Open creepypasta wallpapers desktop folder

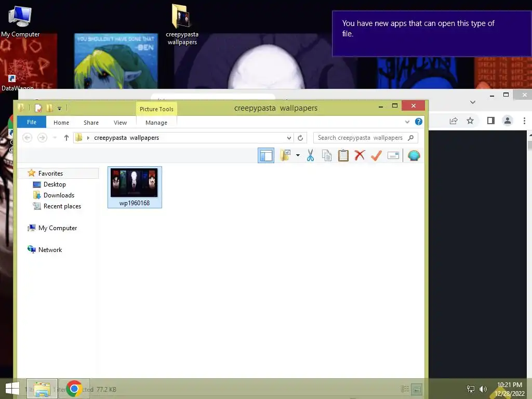coord(182,24)
